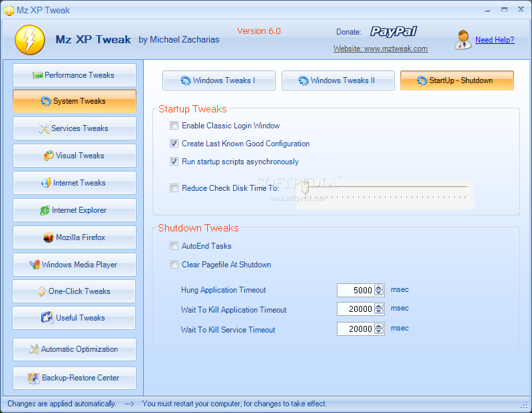Click the Useful Tweaks icon
The image size is (532, 413).
click(x=47, y=318)
